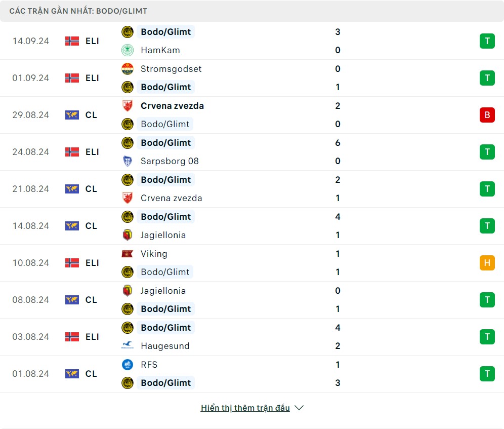Screen dimensions: 504x429
Task: Click the Haugesund team logo
Action: (x=128, y=346)
